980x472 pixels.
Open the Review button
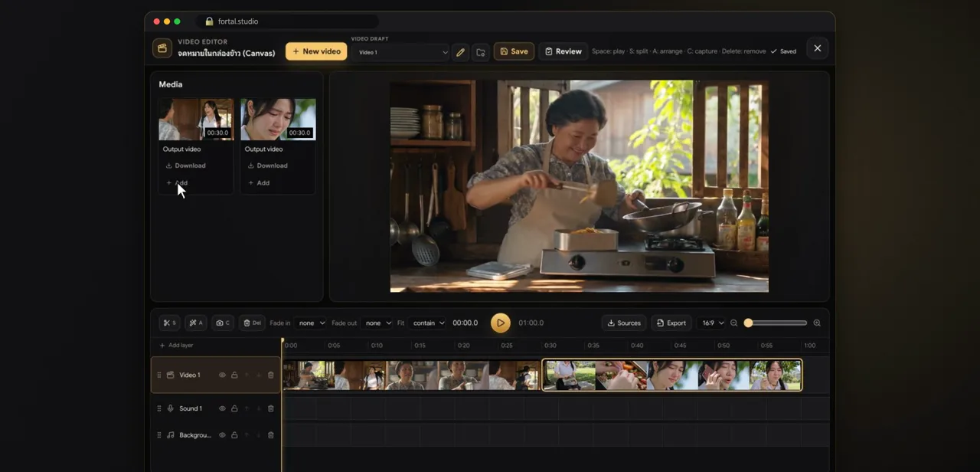point(563,51)
